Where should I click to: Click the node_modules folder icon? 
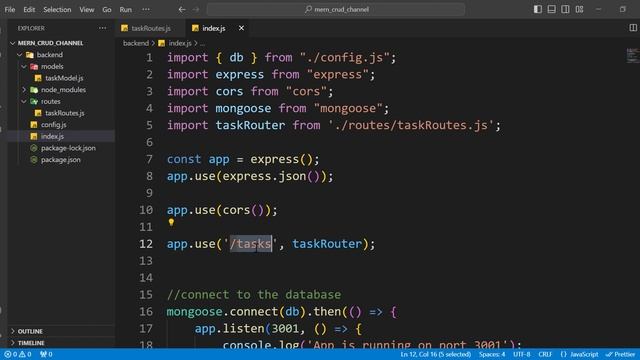point(34,90)
